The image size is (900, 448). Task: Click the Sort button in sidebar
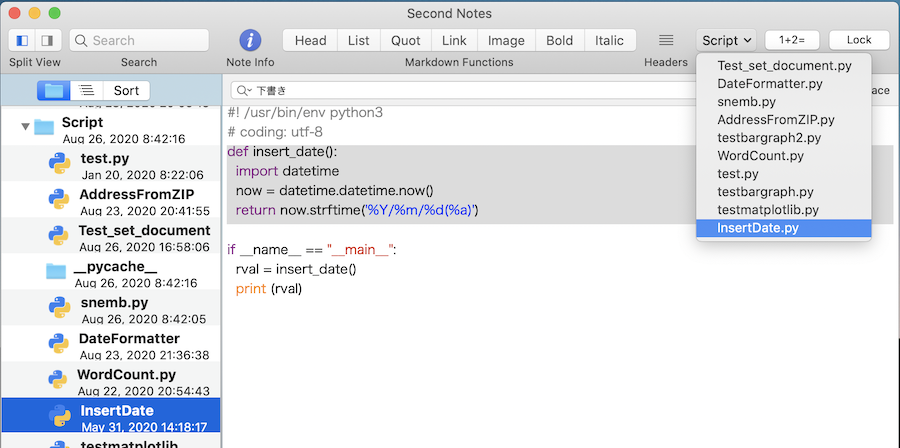coord(126,90)
